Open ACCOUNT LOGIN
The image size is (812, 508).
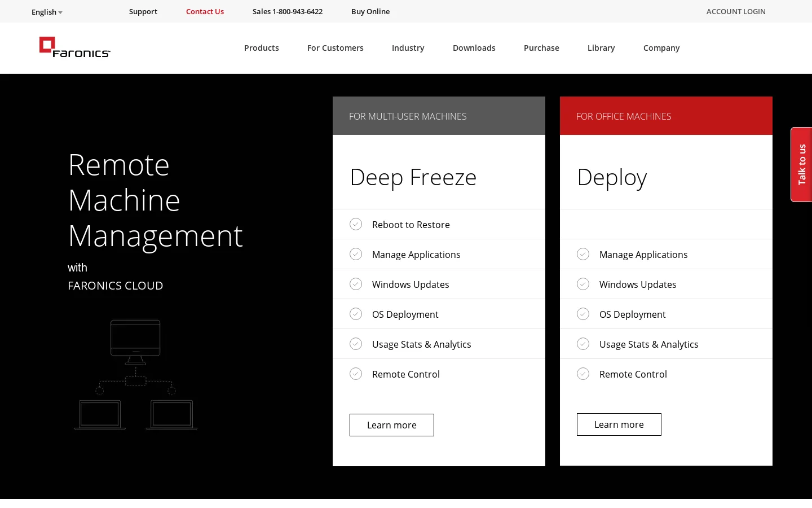(x=736, y=11)
